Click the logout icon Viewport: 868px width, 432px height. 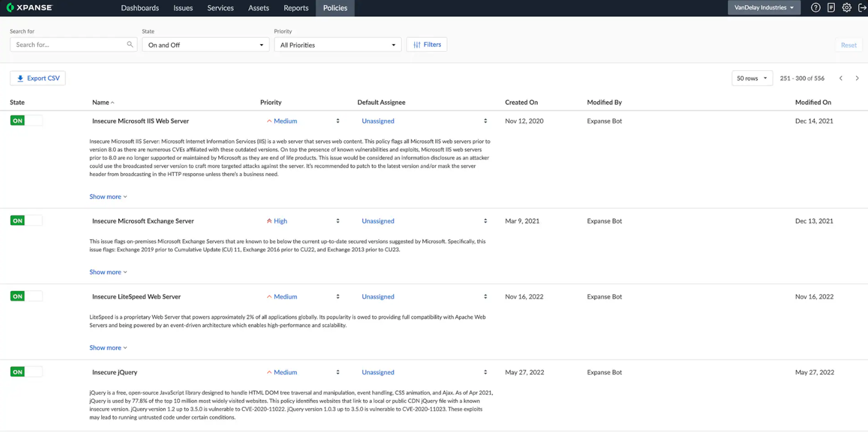(x=862, y=7)
